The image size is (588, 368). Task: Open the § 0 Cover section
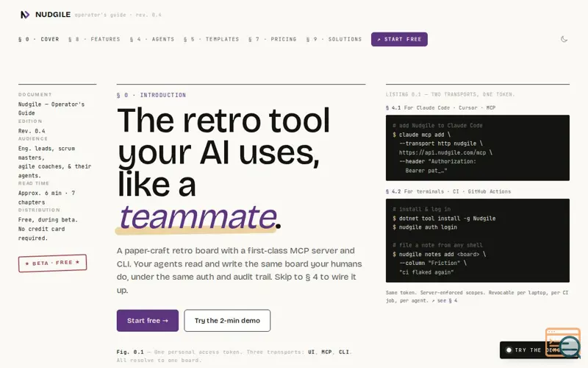point(39,39)
